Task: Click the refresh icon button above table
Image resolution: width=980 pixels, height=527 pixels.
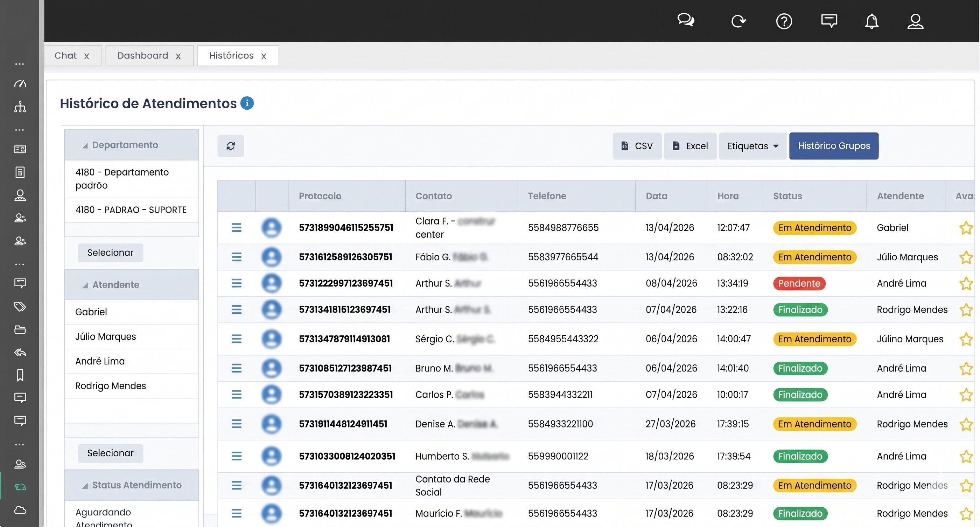Action: (x=231, y=146)
